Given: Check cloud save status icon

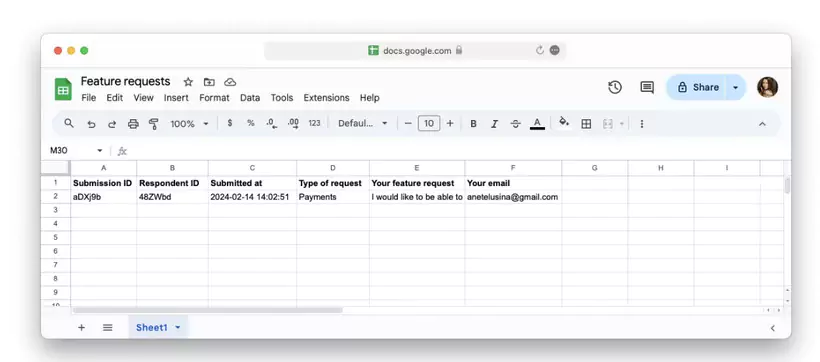Looking at the screenshot, I should pos(230,82).
